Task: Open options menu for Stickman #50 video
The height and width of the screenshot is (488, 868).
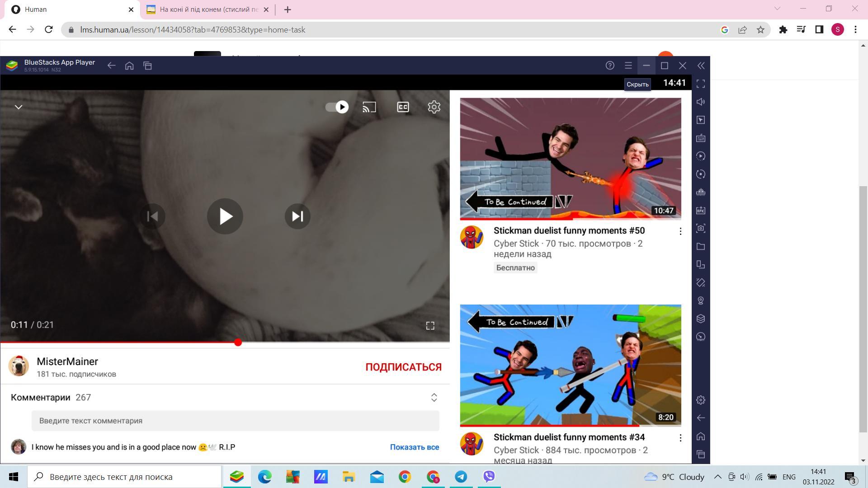Action: pyautogui.click(x=680, y=231)
